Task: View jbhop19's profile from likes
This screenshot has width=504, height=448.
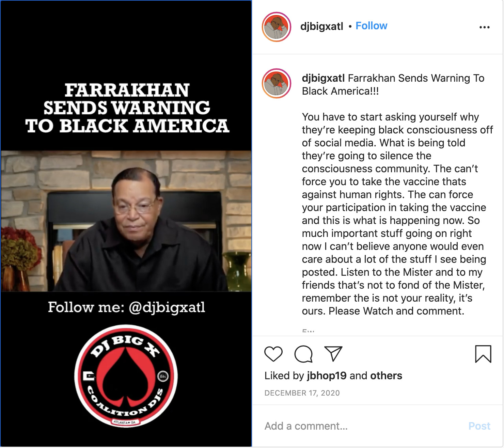Action: click(x=327, y=375)
